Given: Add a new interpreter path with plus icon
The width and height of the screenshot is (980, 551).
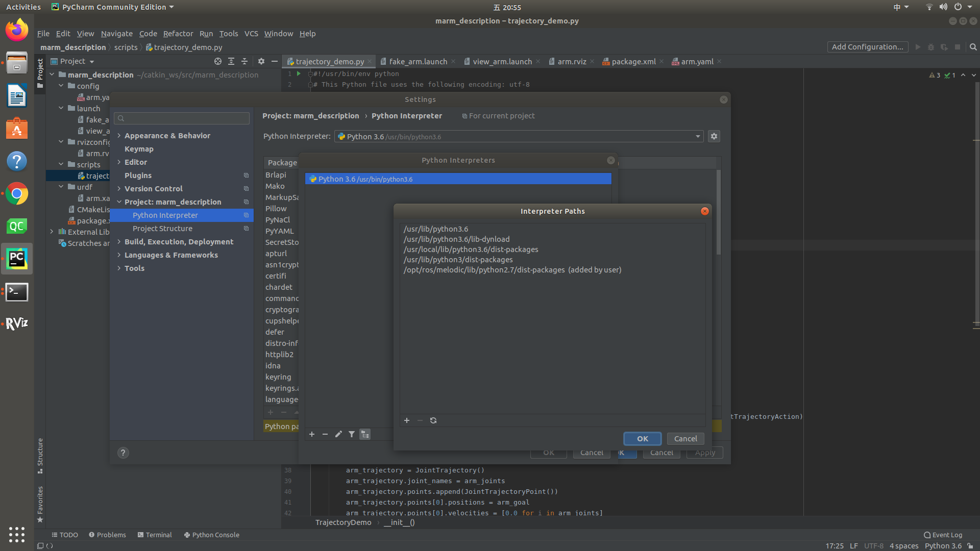Looking at the screenshot, I should point(407,420).
